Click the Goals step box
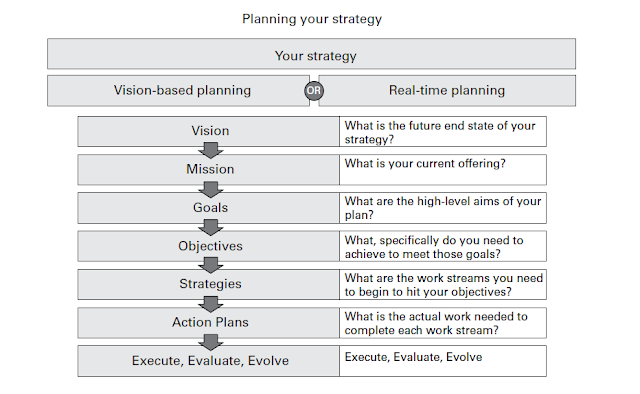640x394 pixels. pyautogui.click(x=209, y=208)
